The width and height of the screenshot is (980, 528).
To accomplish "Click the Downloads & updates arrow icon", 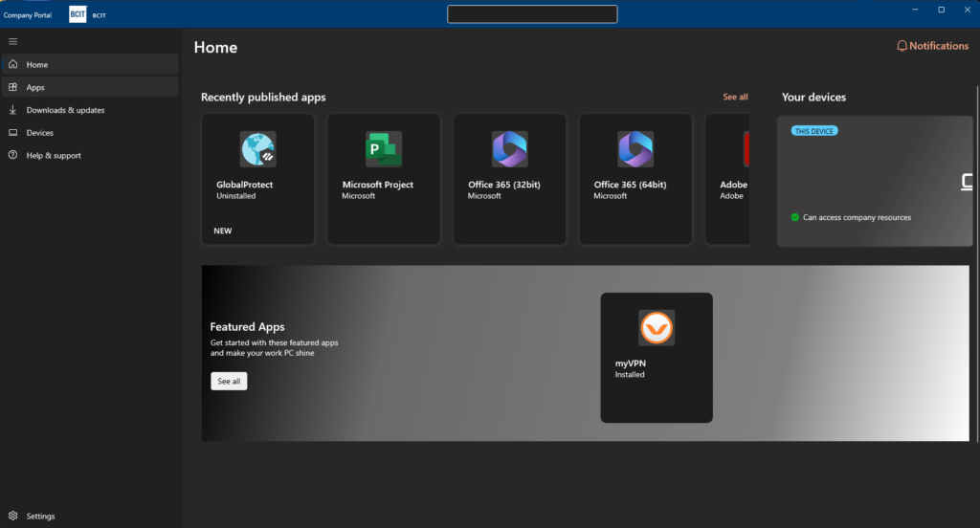I will [13, 110].
